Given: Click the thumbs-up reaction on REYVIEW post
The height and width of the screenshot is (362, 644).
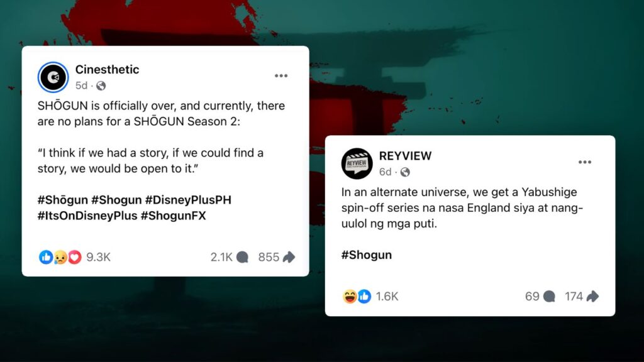Looking at the screenshot, I should pyautogui.click(x=364, y=297).
